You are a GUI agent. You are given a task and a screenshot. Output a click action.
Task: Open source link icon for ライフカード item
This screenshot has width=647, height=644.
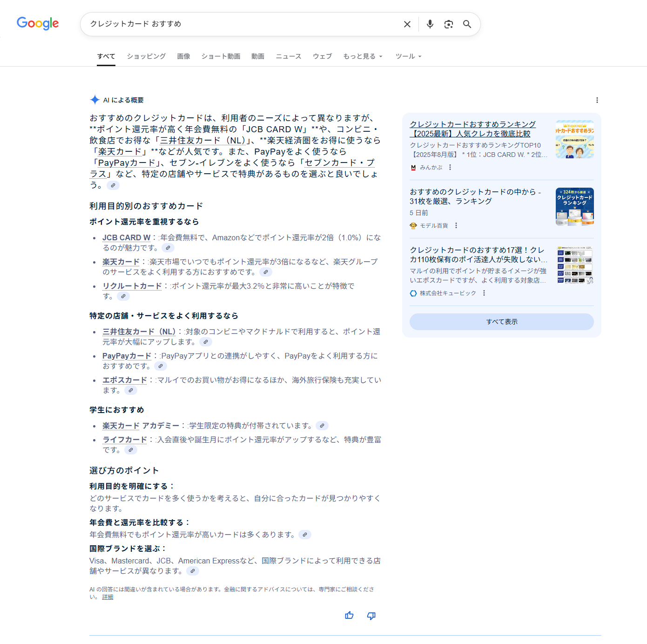[131, 450]
